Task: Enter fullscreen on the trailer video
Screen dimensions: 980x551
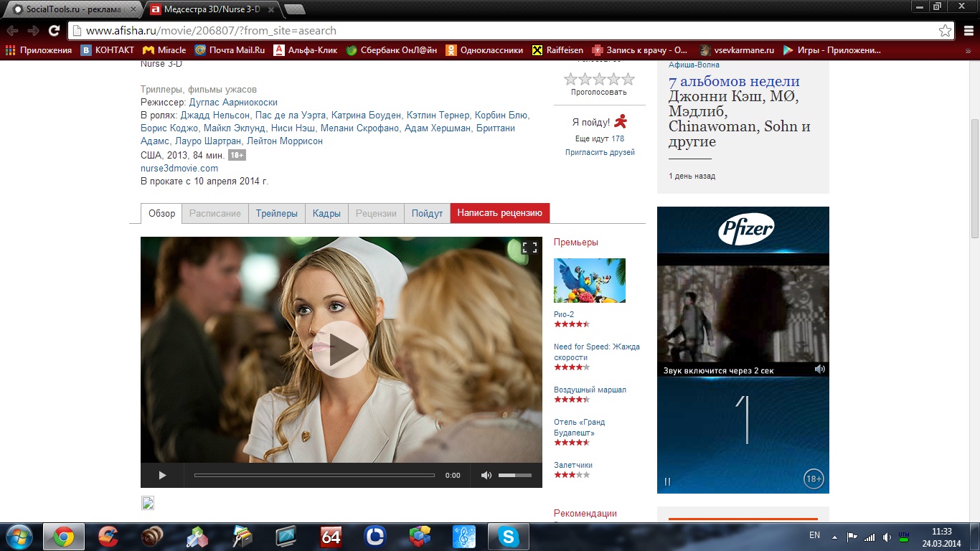Action: 529,248
